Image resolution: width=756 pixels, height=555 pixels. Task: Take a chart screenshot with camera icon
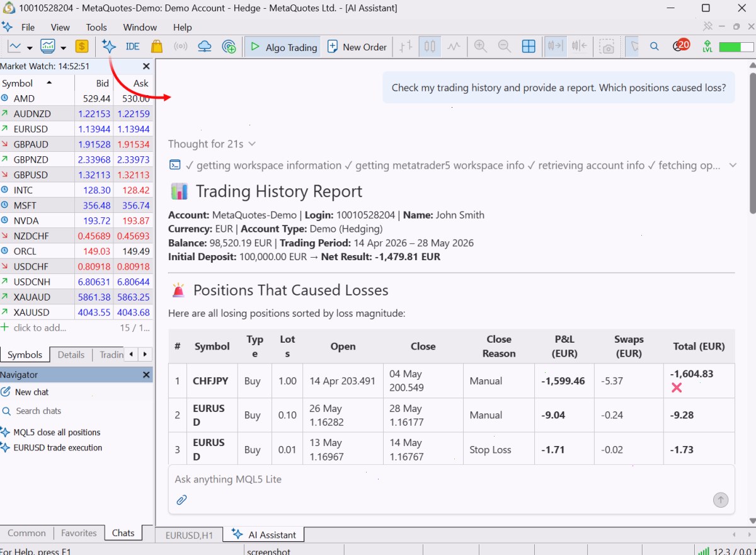607,47
